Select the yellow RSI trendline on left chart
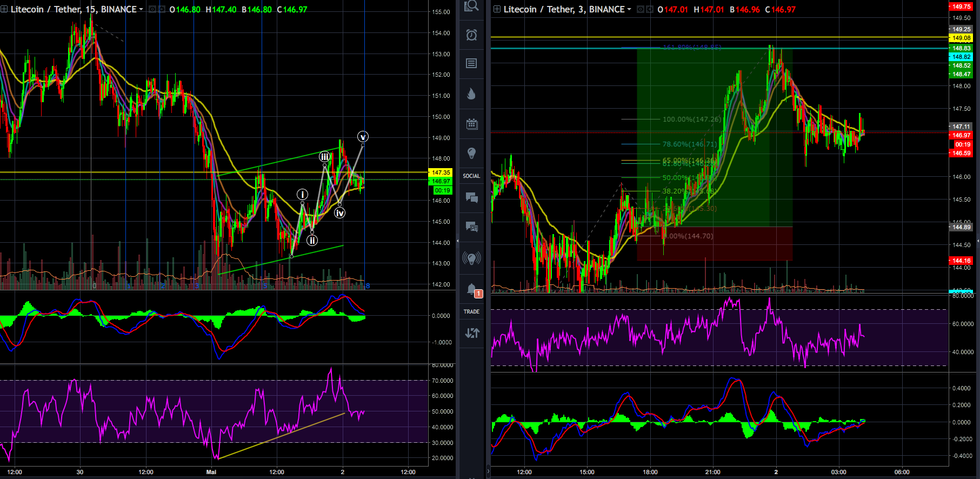Screen dimensions: 980x479 click(x=281, y=436)
